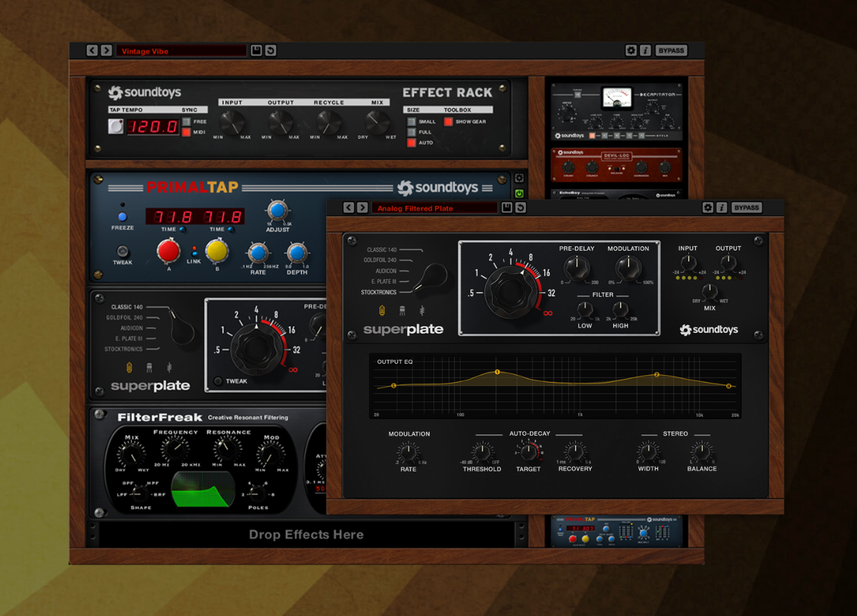Viewport: 857px width, 616px height.
Task: Open Analog Filtered Plate preset menu
Action: click(435, 208)
